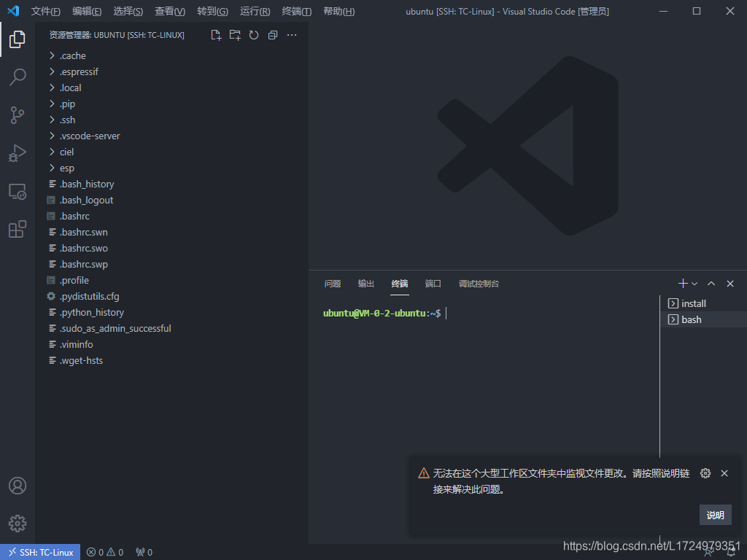
Task: Expand the .espressif folder
Action: pyautogui.click(x=172, y=72)
